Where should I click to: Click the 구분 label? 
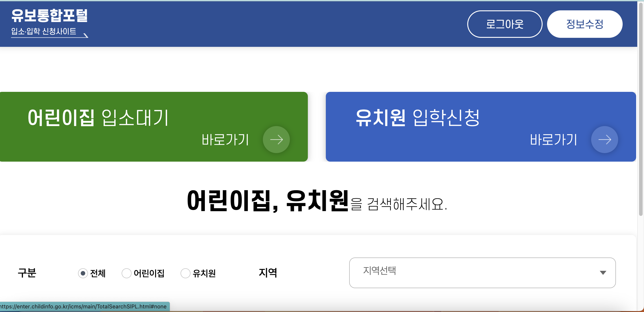point(27,273)
